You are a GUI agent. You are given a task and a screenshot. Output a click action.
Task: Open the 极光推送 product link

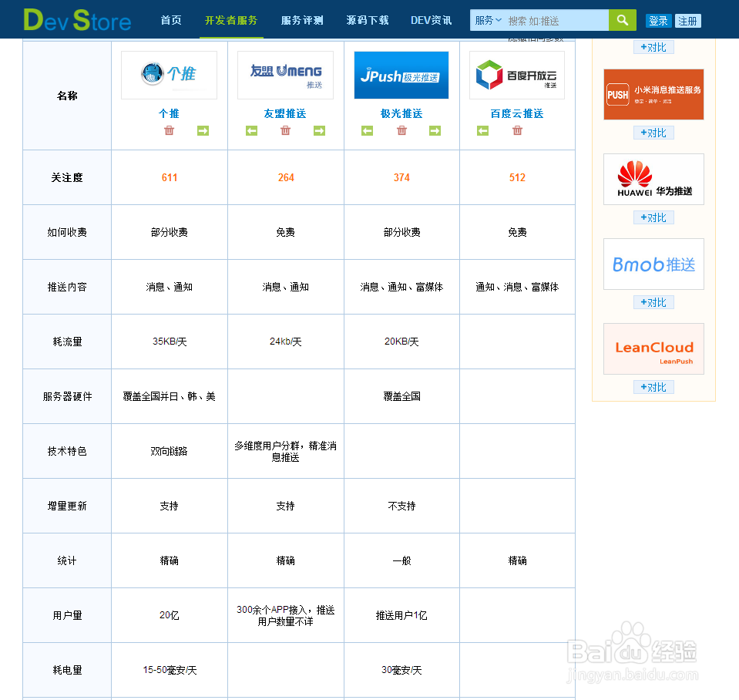[x=401, y=113]
